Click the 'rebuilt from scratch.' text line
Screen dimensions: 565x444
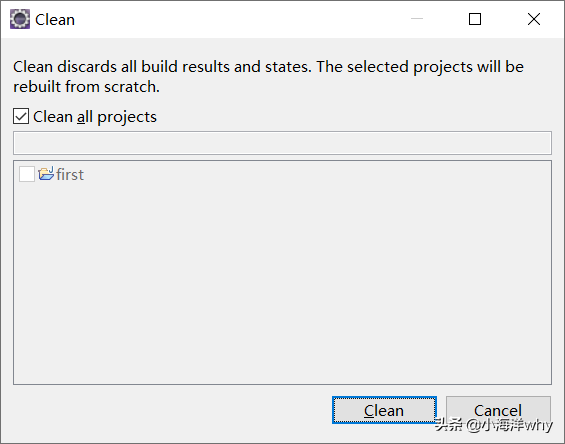[x=86, y=87]
